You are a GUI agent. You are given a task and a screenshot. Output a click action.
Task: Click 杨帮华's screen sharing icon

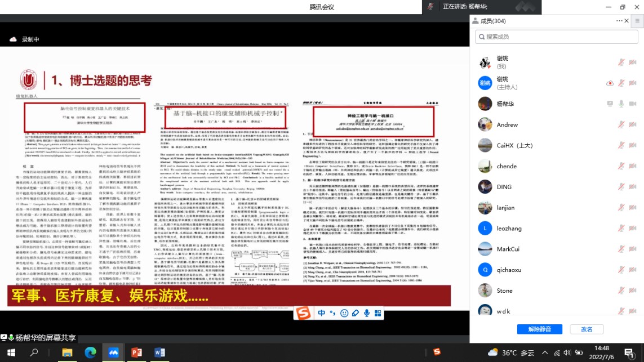coord(610,104)
